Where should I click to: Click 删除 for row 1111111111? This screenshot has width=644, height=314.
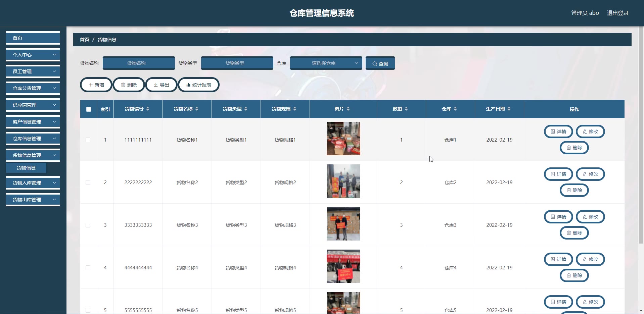tap(574, 148)
